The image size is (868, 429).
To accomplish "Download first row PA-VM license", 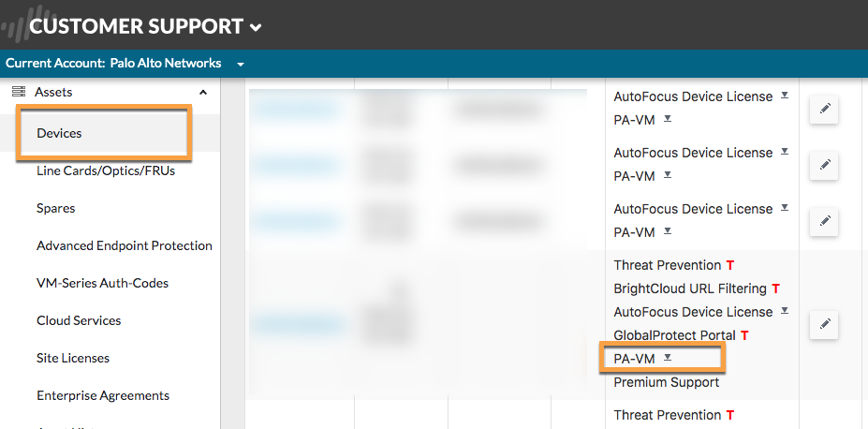I will coord(668,118).
